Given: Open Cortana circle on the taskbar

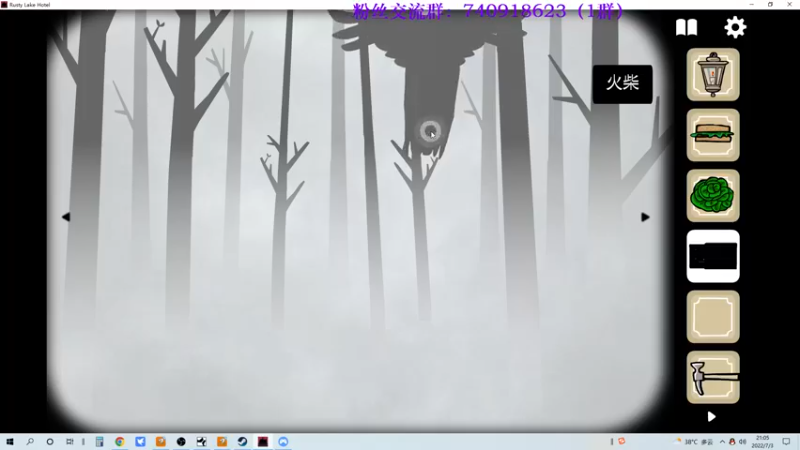Looking at the screenshot, I should click(49, 441).
